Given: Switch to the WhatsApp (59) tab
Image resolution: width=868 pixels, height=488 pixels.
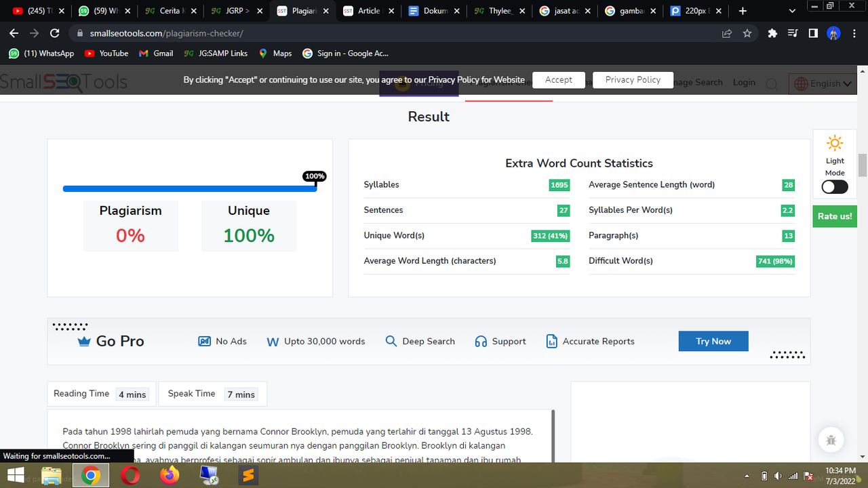Looking at the screenshot, I should pos(103,11).
